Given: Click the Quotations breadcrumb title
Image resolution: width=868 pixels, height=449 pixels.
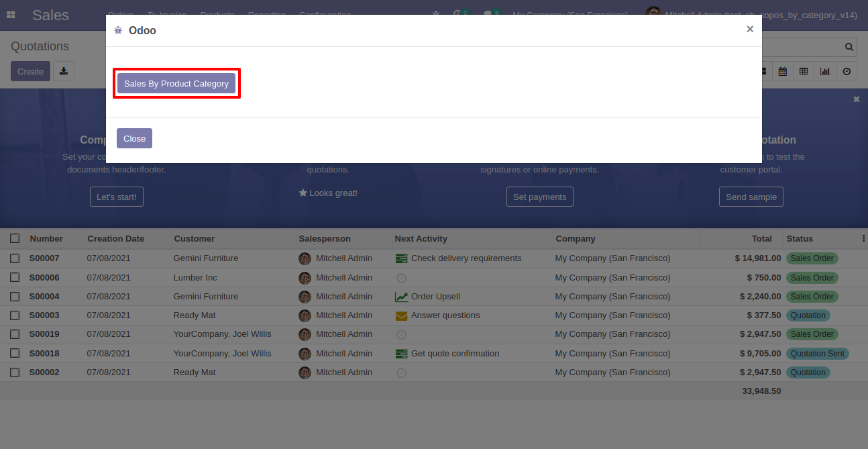Looking at the screenshot, I should [40, 46].
